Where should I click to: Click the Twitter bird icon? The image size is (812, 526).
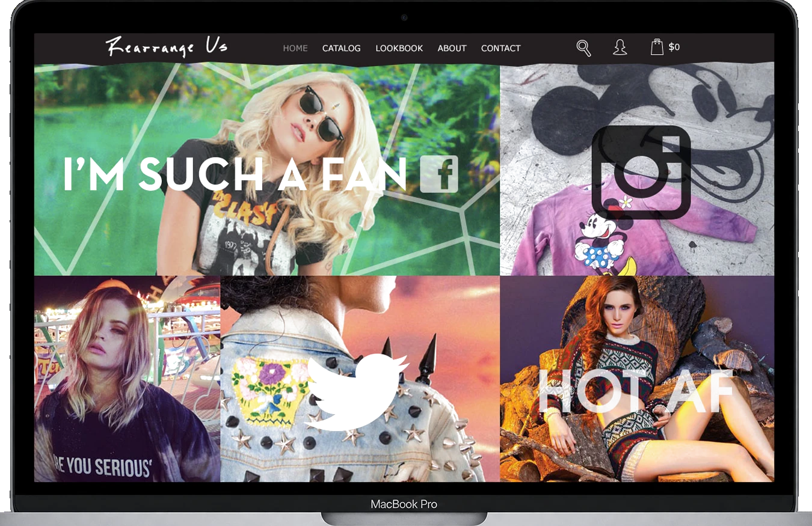(357, 392)
